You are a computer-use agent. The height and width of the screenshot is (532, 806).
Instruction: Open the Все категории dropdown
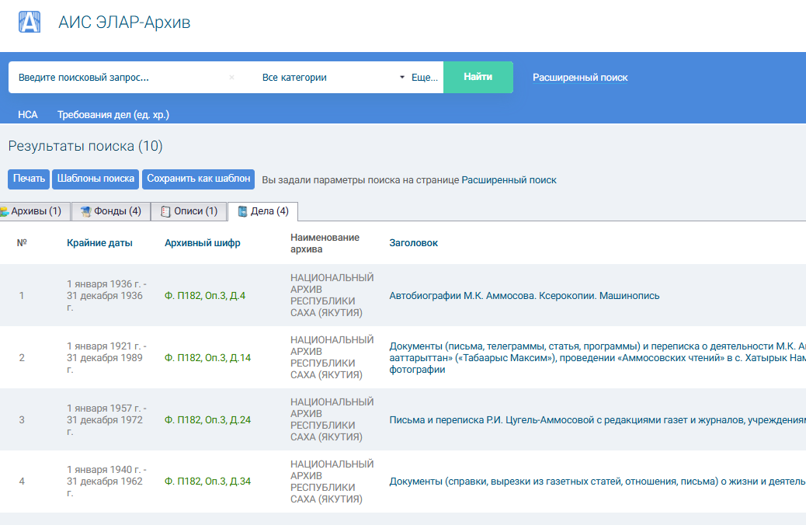pos(333,78)
